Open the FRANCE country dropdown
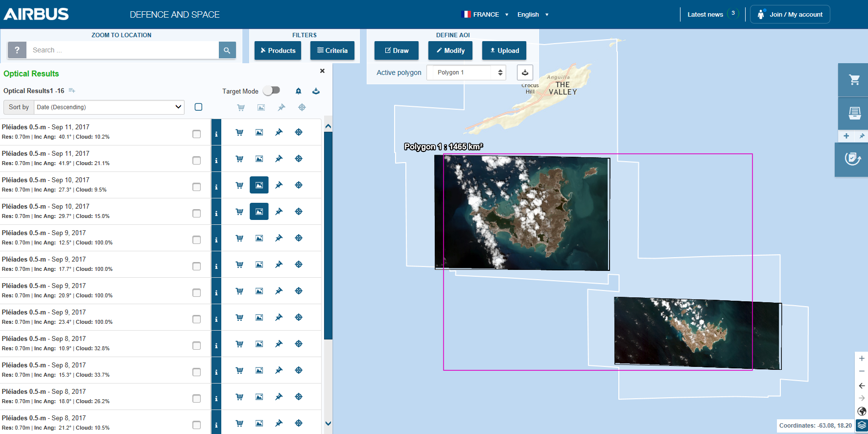Screen dimensions: 868x434 (x=485, y=14)
